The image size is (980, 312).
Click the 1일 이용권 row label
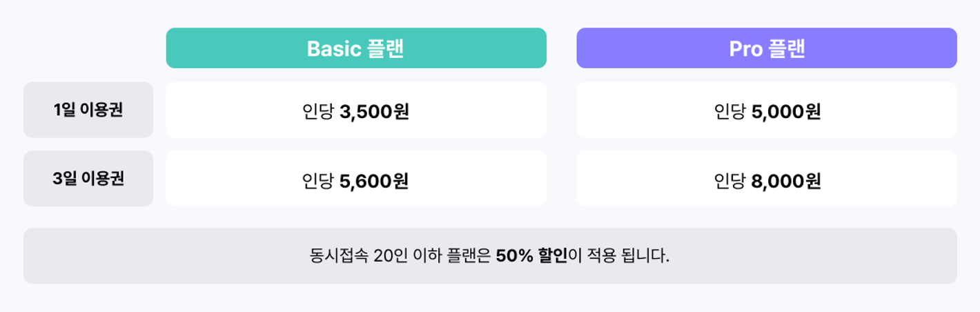click(x=88, y=110)
